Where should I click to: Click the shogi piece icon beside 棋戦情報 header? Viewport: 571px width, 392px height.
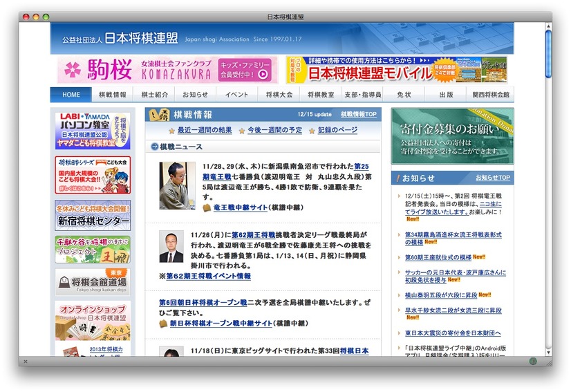(x=159, y=115)
